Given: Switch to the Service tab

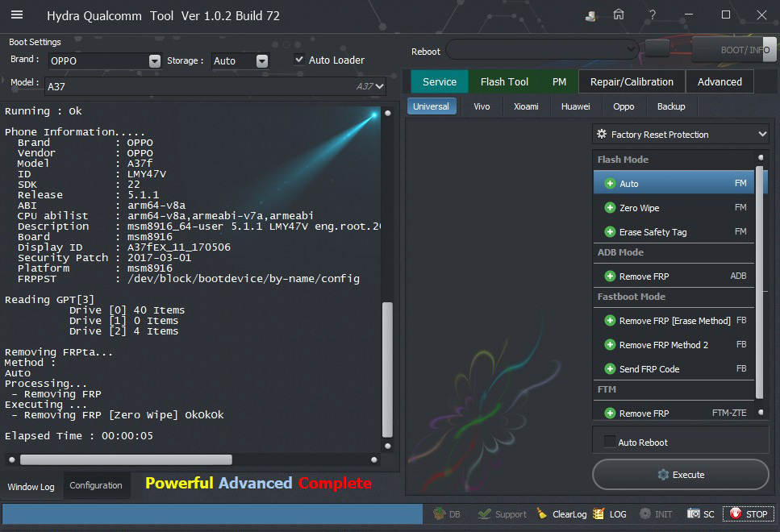Looking at the screenshot, I should [440, 81].
